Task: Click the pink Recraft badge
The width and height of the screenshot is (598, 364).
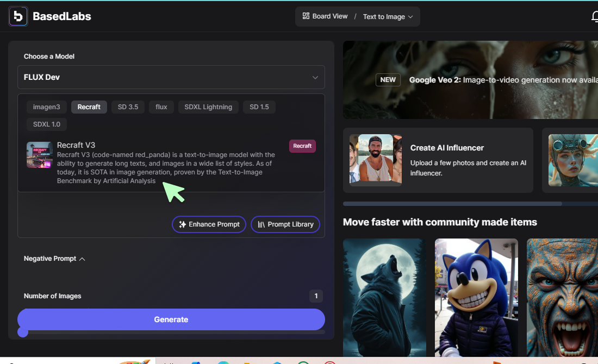Action: 302,146
